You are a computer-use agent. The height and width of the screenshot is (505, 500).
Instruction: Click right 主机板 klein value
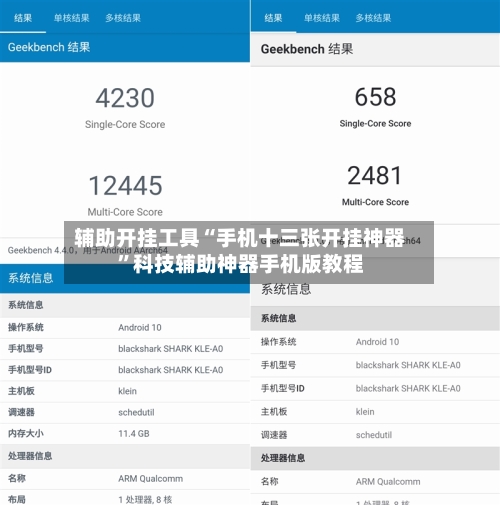(x=365, y=412)
